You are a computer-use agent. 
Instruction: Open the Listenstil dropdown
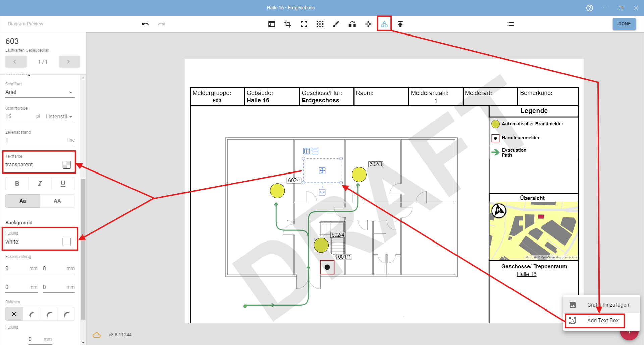[x=60, y=117]
